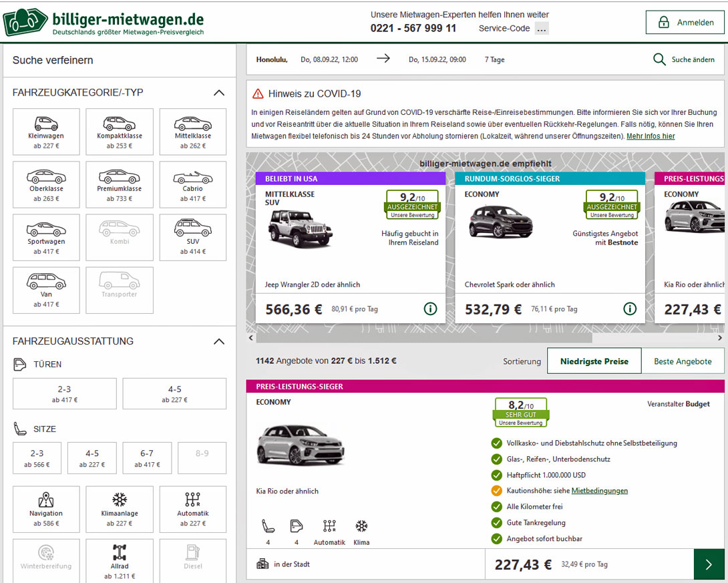
Task: Filter by Allrad drive
Action: pos(120,562)
